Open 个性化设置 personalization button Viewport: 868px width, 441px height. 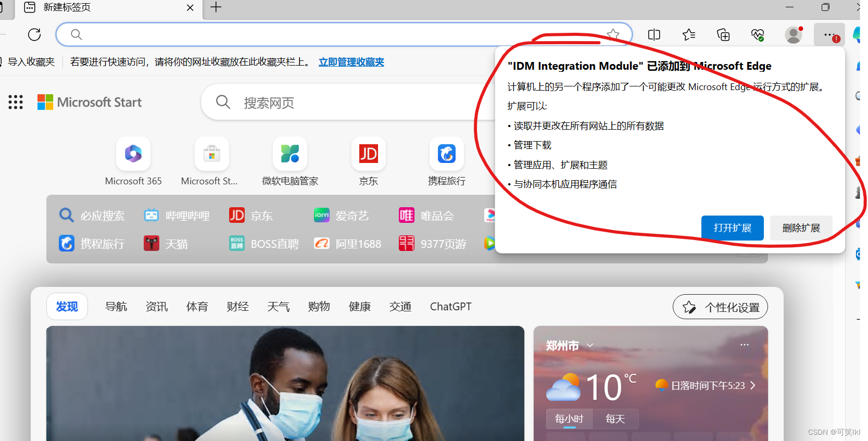pyautogui.click(x=720, y=307)
